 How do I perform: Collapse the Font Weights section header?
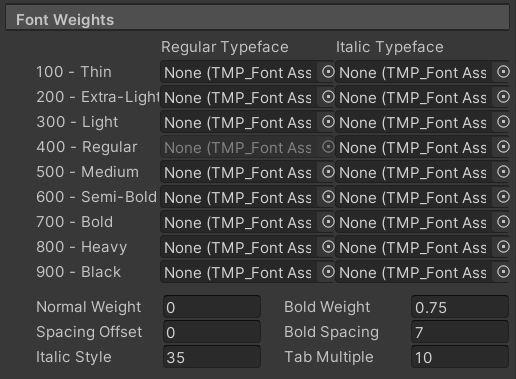(257, 19)
